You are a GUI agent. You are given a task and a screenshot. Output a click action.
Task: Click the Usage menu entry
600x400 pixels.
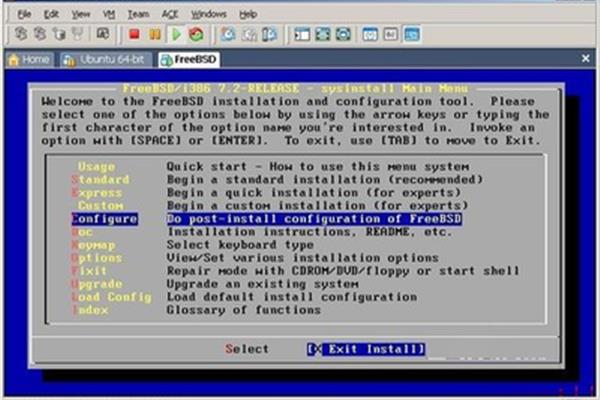coord(96,167)
